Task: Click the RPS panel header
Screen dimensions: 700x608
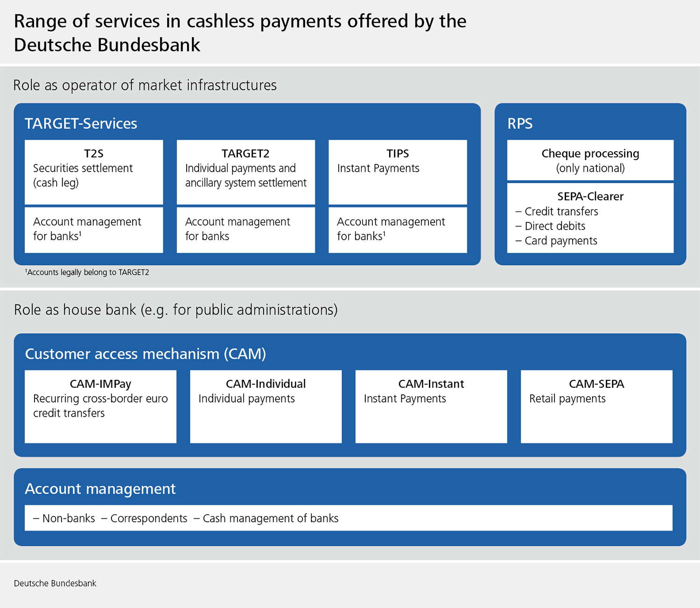Action: (520, 123)
